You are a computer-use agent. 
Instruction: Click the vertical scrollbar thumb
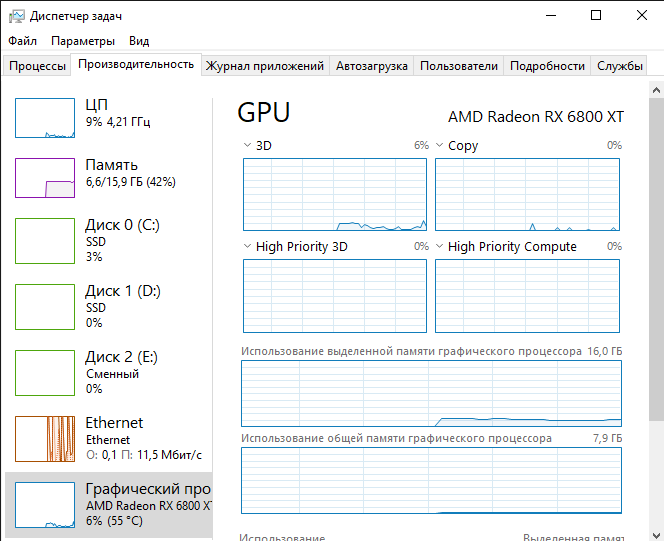[x=656, y=259]
